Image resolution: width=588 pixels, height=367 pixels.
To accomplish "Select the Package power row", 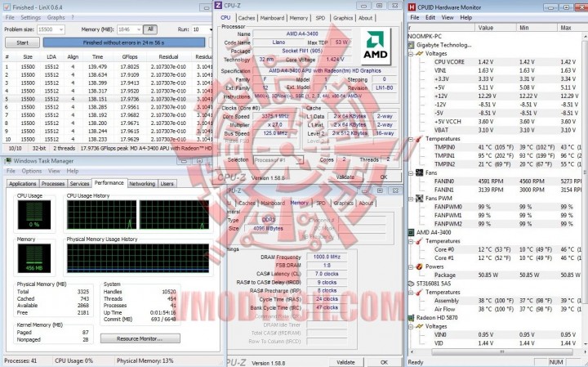I will coord(494,275).
